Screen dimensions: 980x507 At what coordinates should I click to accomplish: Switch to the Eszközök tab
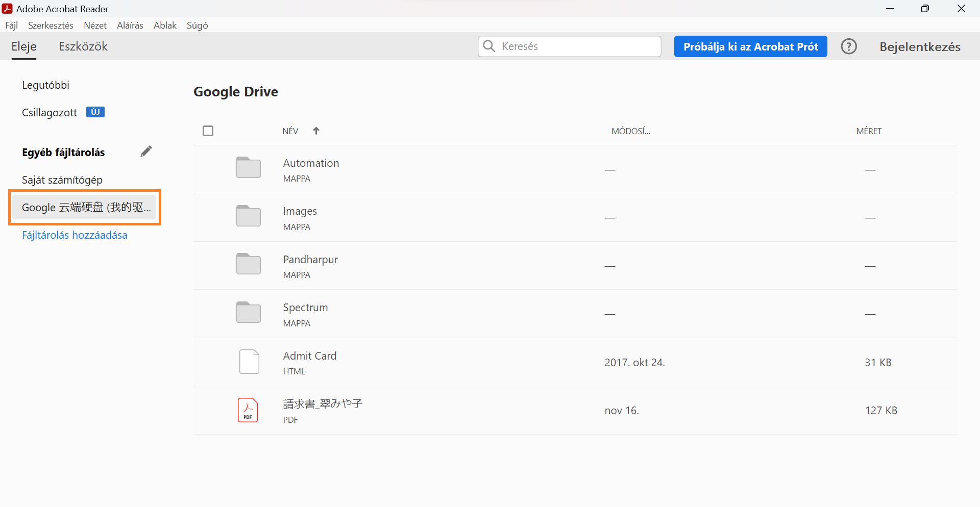click(x=83, y=46)
